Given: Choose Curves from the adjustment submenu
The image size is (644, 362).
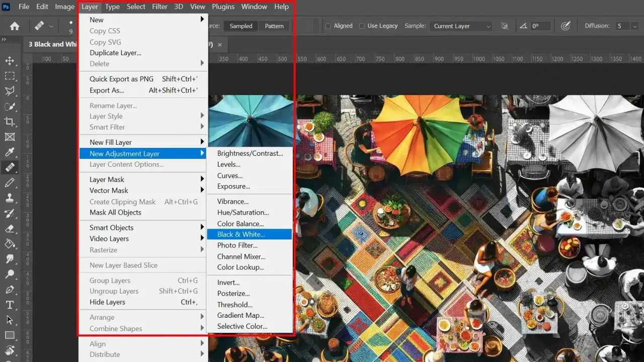Looking at the screenshot, I should coord(230,175).
